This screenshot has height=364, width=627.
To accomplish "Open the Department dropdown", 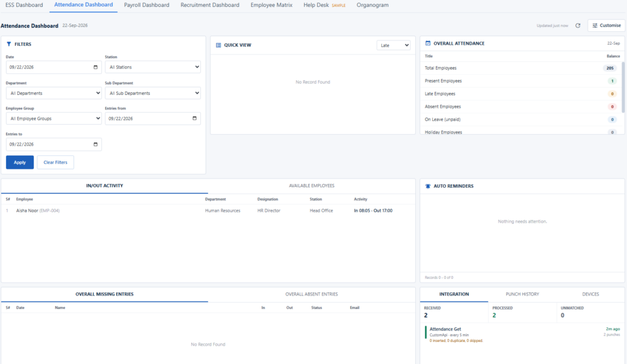I will pyautogui.click(x=54, y=93).
